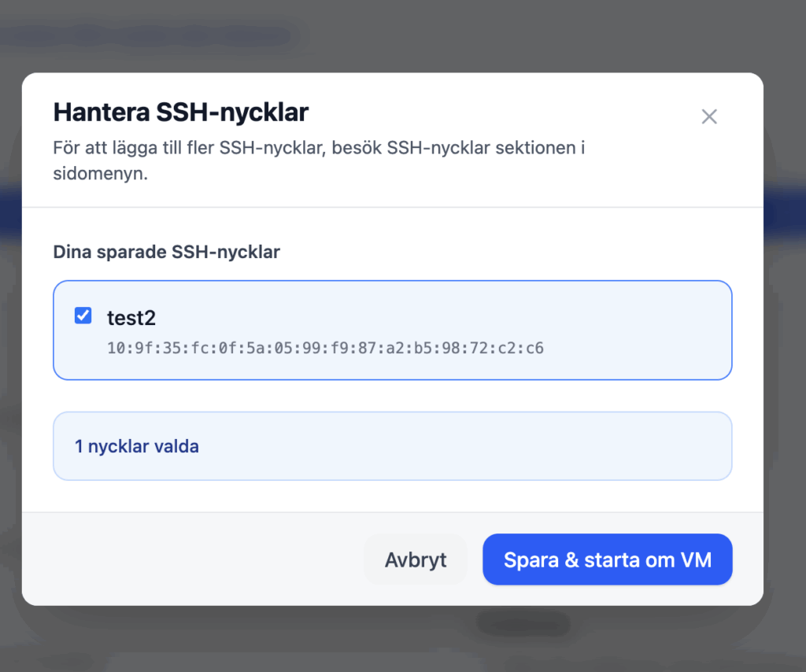Click the test2 key fingerprint text

[325, 347]
